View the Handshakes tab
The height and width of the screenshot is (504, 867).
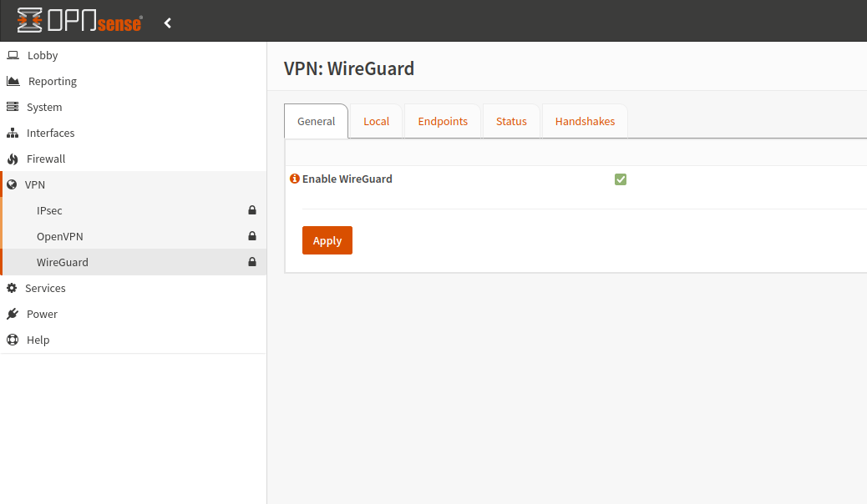585,121
